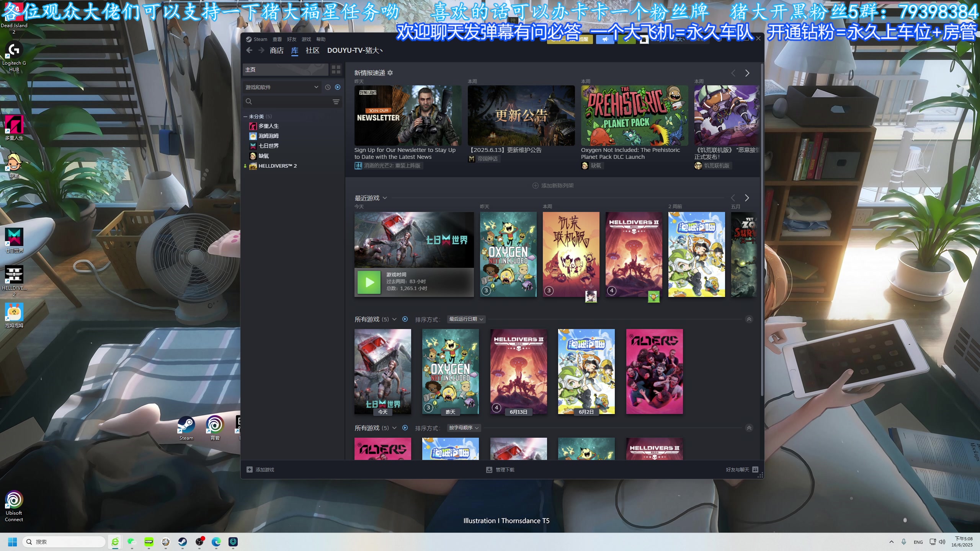Viewport: 980px width, 551px height.
Task: Open the 好友 friends menu
Action: [292, 39]
